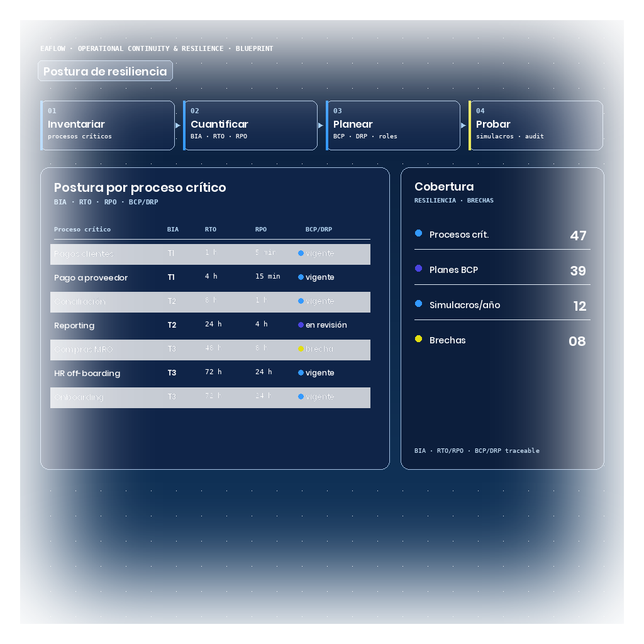Click the value 08 for Brechas

[577, 341]
